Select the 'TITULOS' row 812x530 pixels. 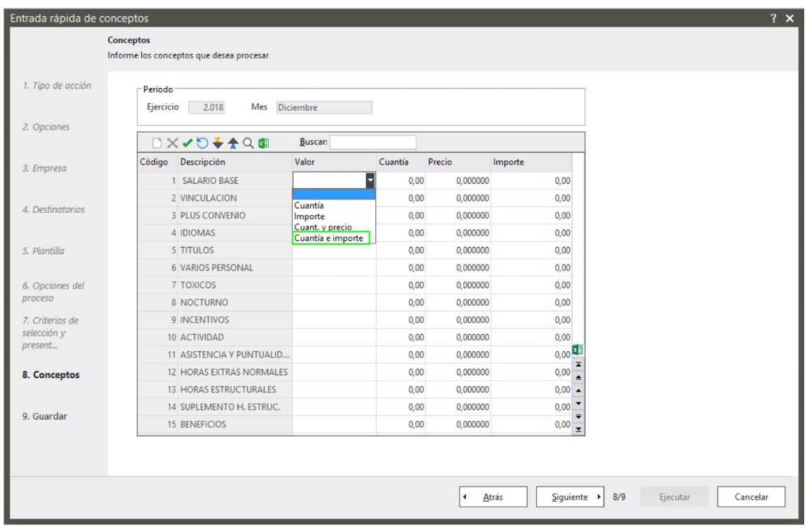pos(355,250)
